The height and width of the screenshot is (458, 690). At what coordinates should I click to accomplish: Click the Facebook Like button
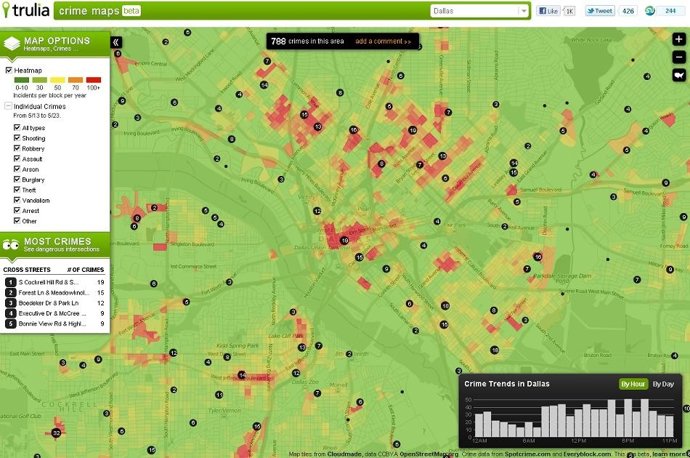pos(547,11)
